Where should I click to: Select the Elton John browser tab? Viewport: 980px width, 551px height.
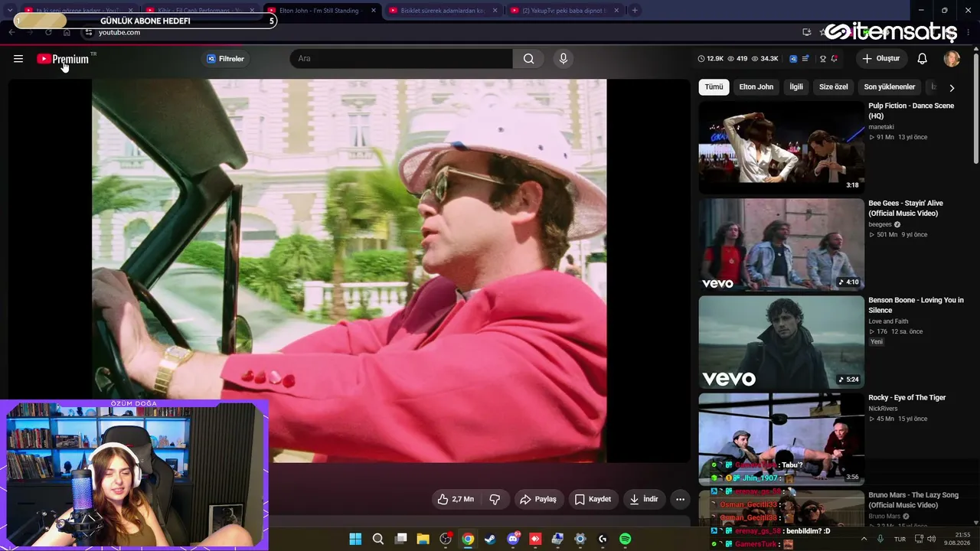tap(322, 11)
